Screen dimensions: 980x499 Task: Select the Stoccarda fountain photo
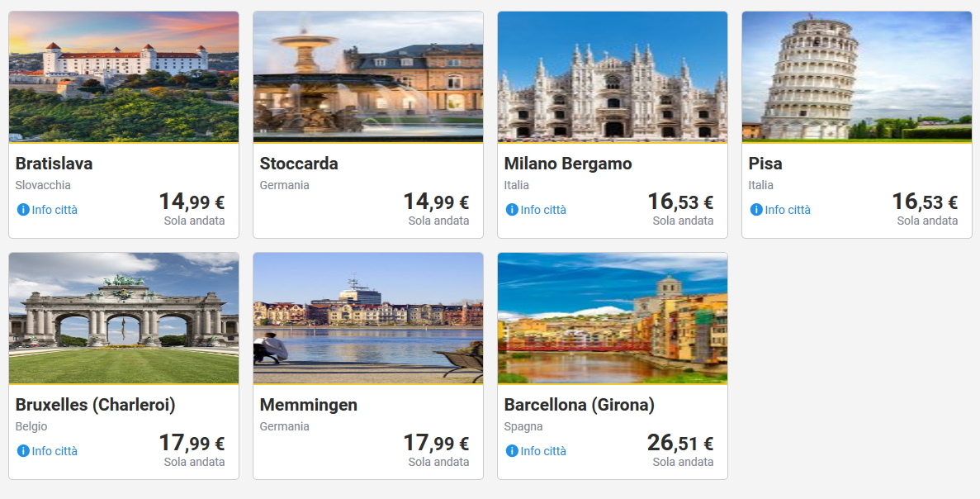pos(368,77)
